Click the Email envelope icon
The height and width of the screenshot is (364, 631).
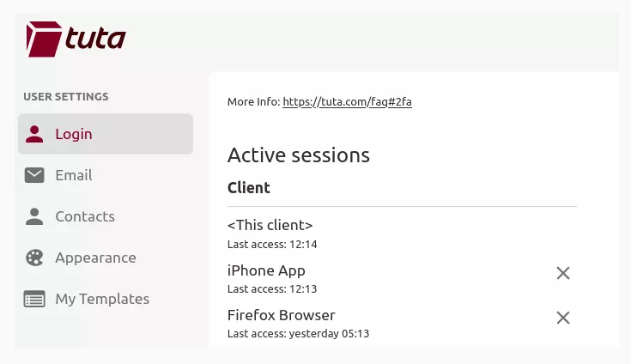(34, 175)
